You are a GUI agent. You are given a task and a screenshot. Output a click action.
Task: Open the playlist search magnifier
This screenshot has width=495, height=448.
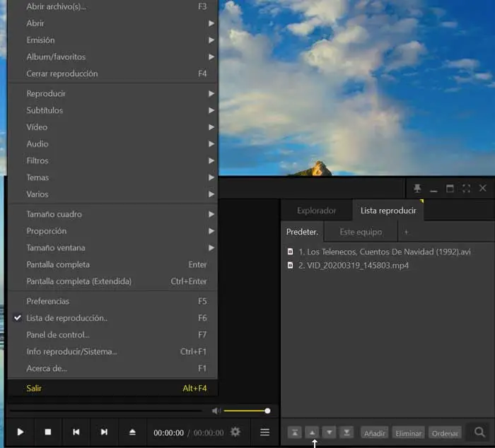pos(480,432)
